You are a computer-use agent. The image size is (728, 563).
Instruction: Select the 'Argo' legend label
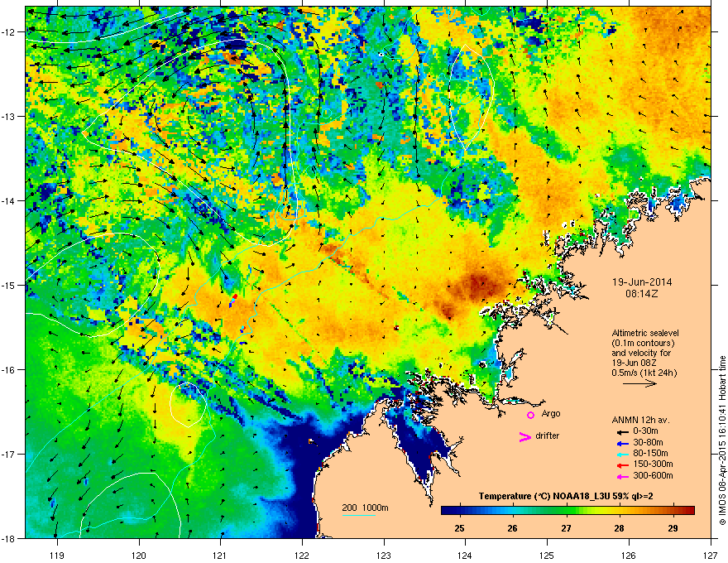click(x=551, y=413)
